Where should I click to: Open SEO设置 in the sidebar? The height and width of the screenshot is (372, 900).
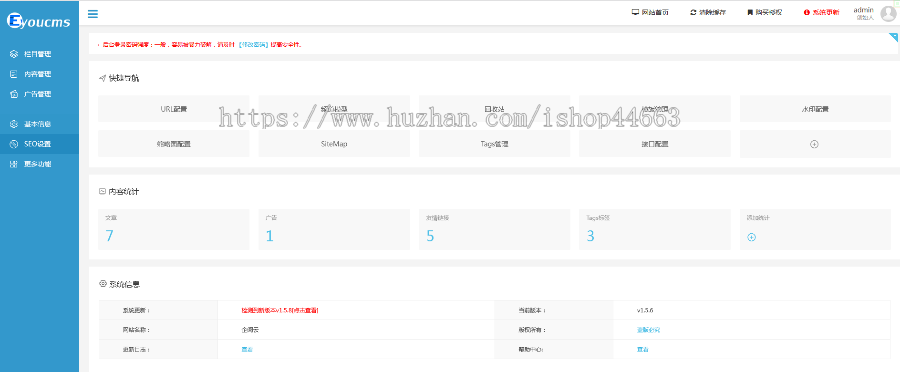tap(40, 144)
